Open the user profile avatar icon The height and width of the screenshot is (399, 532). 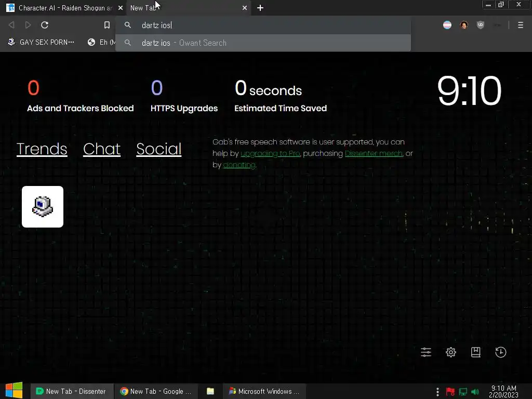point(464,25)
